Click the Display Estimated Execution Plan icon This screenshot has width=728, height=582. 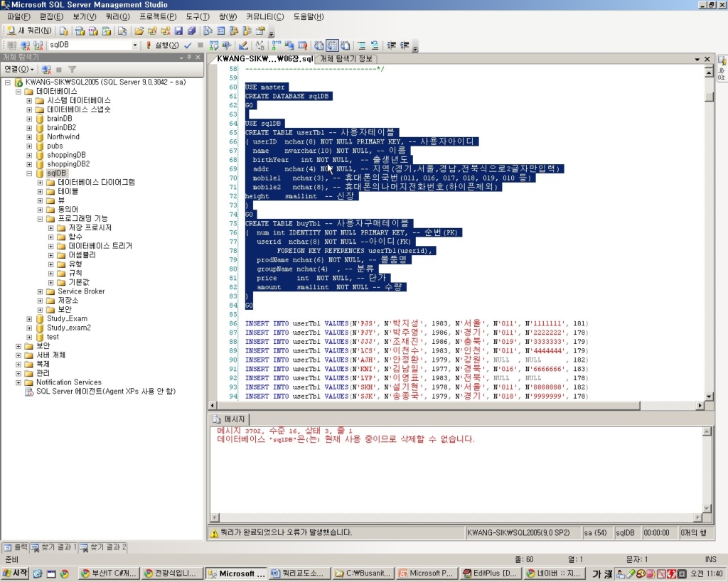[x=213, y=45]
